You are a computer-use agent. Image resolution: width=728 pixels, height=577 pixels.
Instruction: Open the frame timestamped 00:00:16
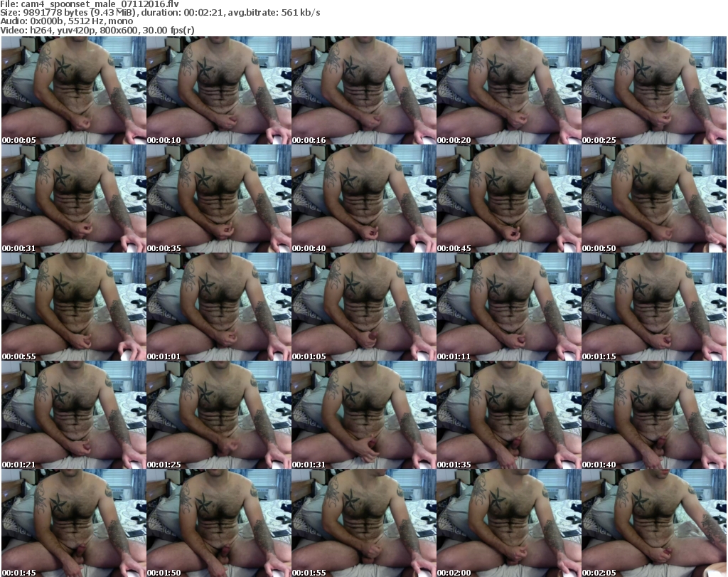click(363, 90)
